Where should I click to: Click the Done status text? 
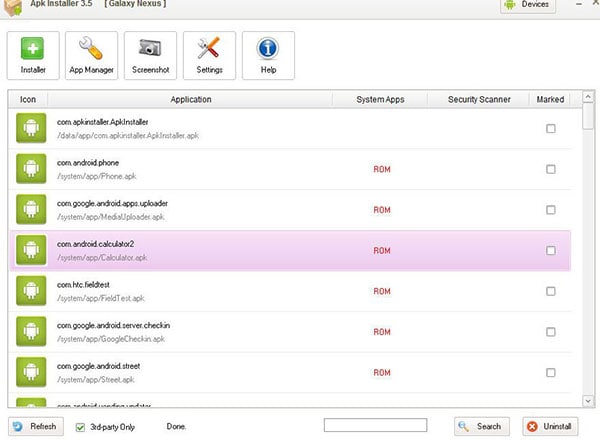(176, 426)
